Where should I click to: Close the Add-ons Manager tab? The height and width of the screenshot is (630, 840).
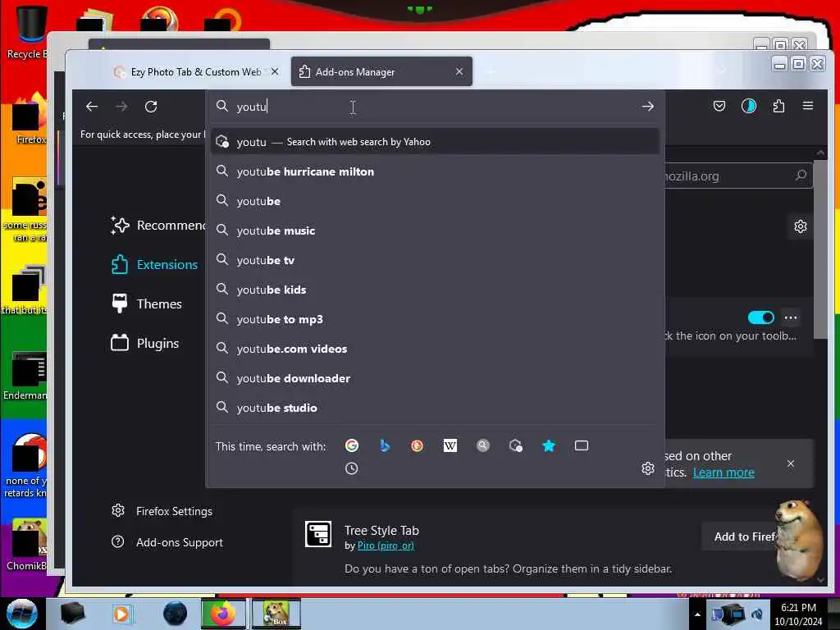459,71
